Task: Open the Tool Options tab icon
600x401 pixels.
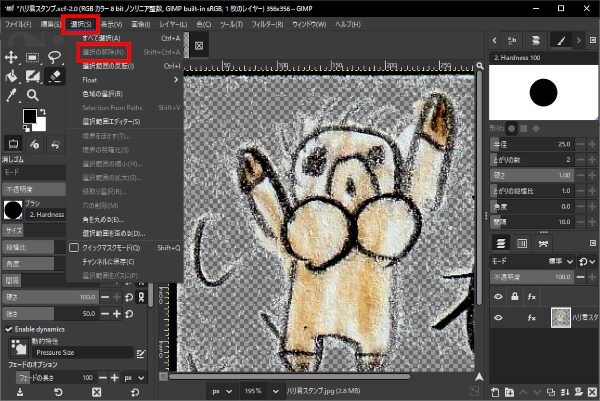Action: 13,144
